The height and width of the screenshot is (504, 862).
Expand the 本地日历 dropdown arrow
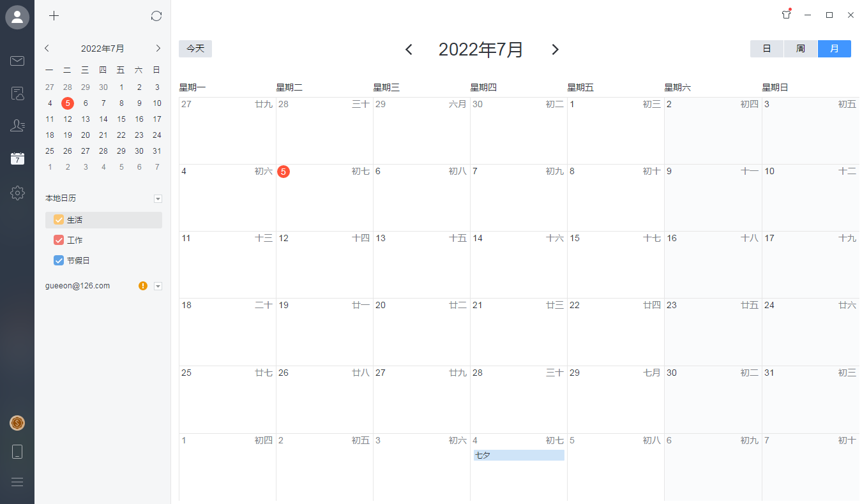click(x=158, y=199)
